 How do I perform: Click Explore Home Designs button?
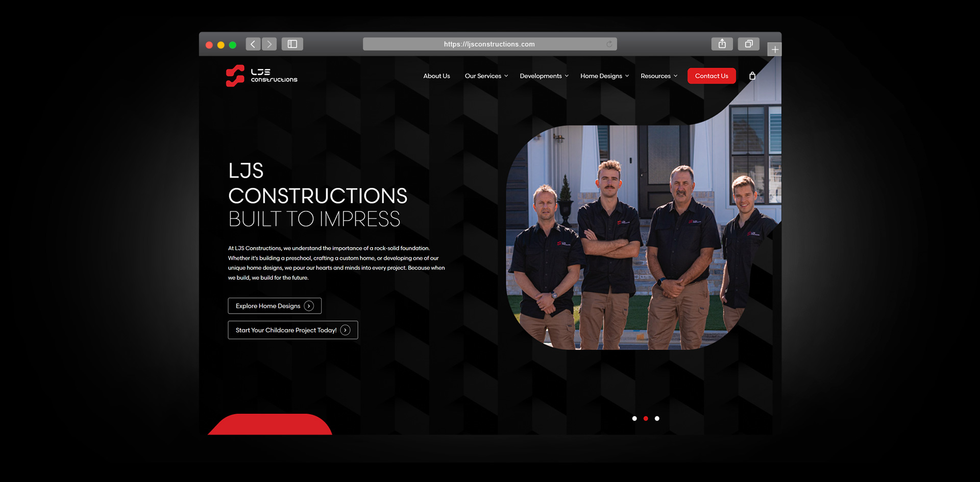[275, 306]
